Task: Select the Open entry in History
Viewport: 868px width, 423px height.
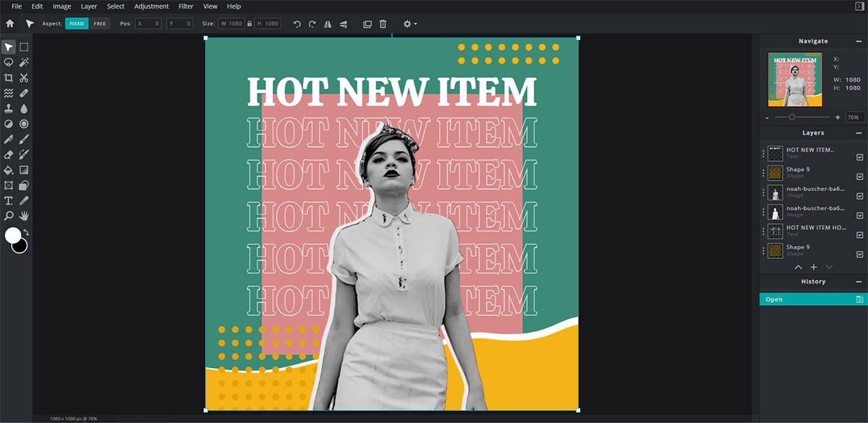Action: point(814,299)
